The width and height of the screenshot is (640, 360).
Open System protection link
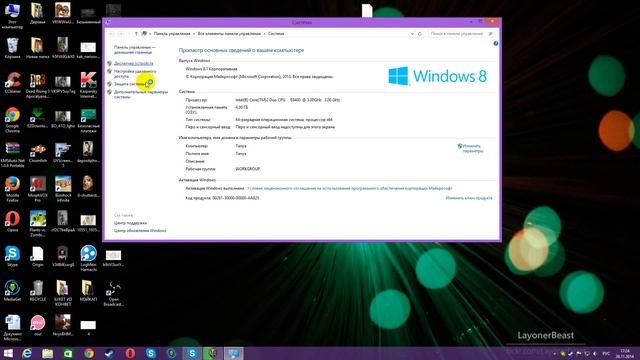point(130,84)
